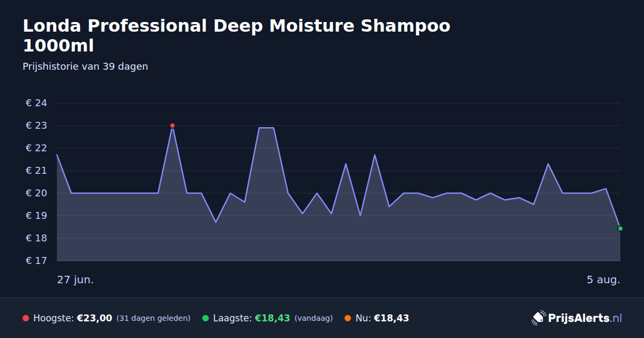The image size is (644, 338).
Task: Click the € 22 axis label
Action: tap(36, 148)
